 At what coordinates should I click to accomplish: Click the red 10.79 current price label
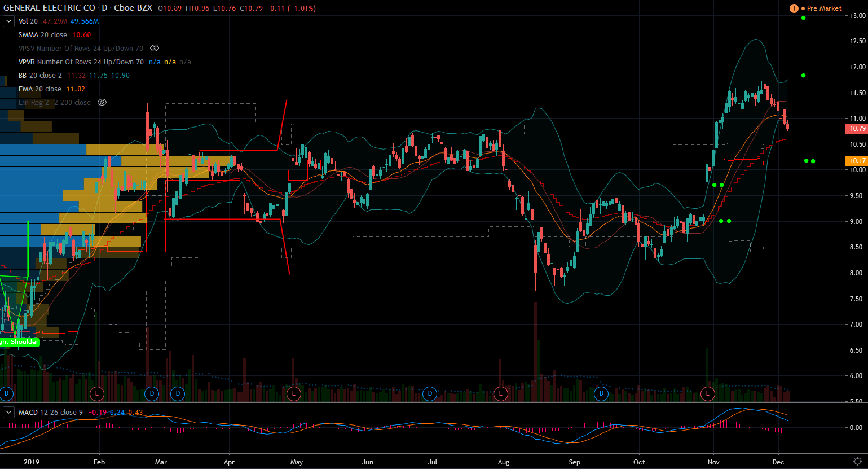click(x=857, y=129)
